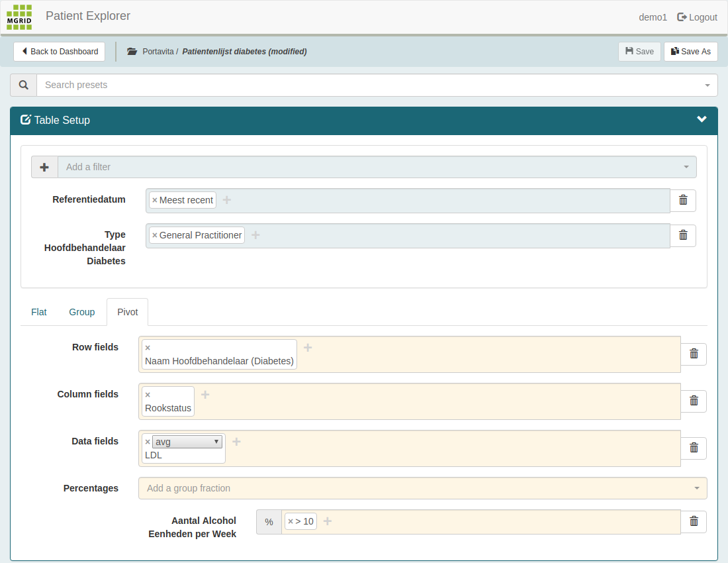
Task: Remove the General Practitioner tag
Action: [155, 236]
